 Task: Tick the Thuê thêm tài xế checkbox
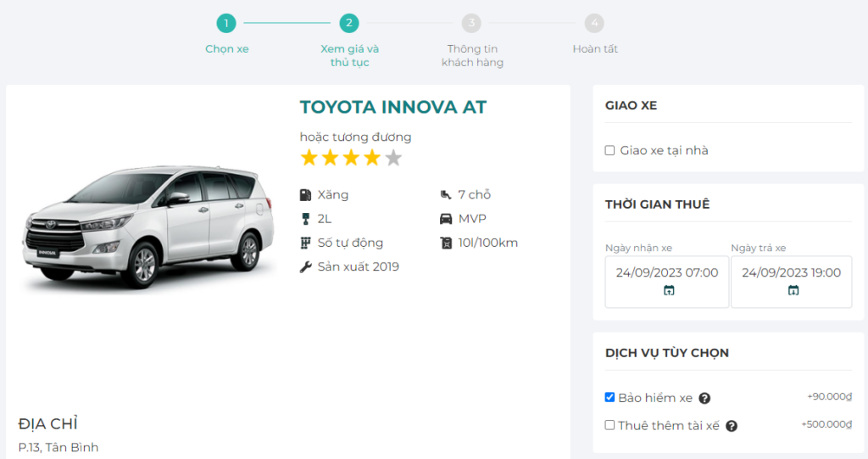pos(609,425)
